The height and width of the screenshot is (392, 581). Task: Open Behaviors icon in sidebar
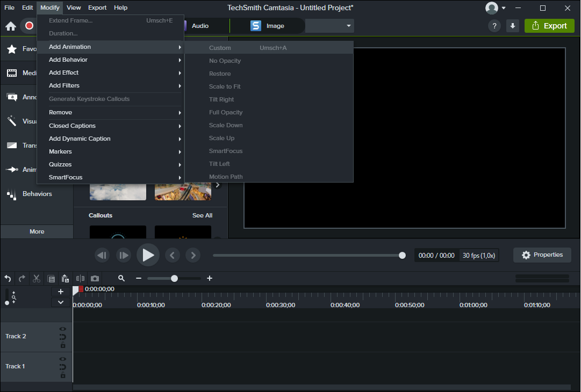point(12,194)
